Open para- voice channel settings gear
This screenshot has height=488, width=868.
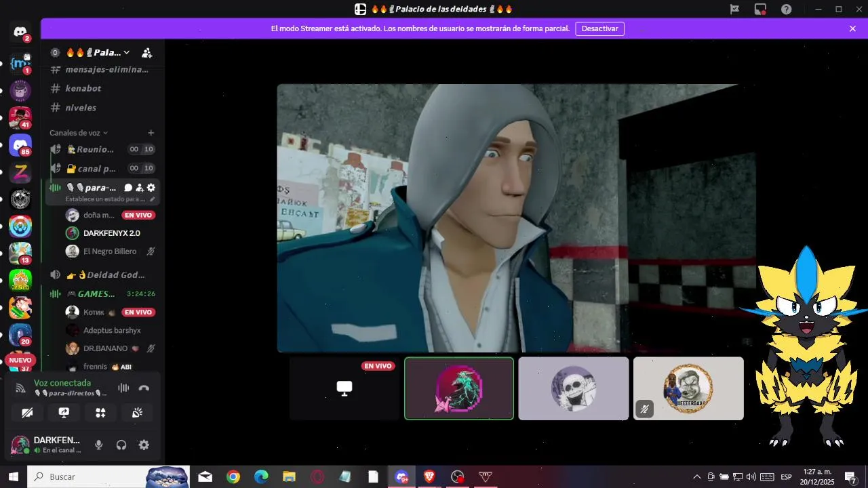pyautogui.click(x=151, y=188)
